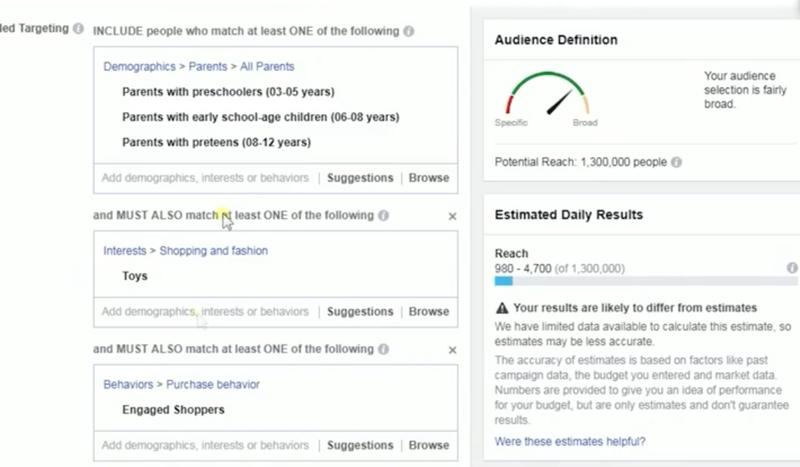
Task: Click the warning triangle icon in Estimated Results
Action: click(502, 308)
